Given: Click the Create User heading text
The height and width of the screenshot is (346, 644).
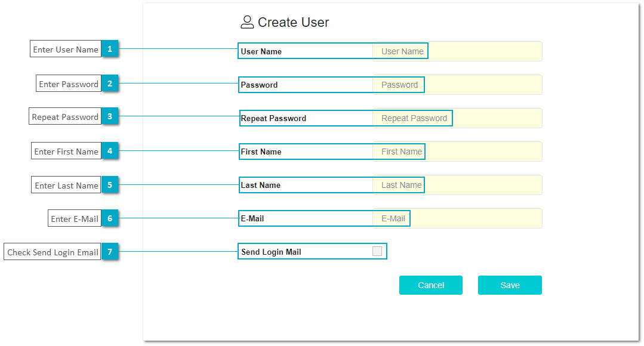Looking at the screenshot, I should coord(293,22).
